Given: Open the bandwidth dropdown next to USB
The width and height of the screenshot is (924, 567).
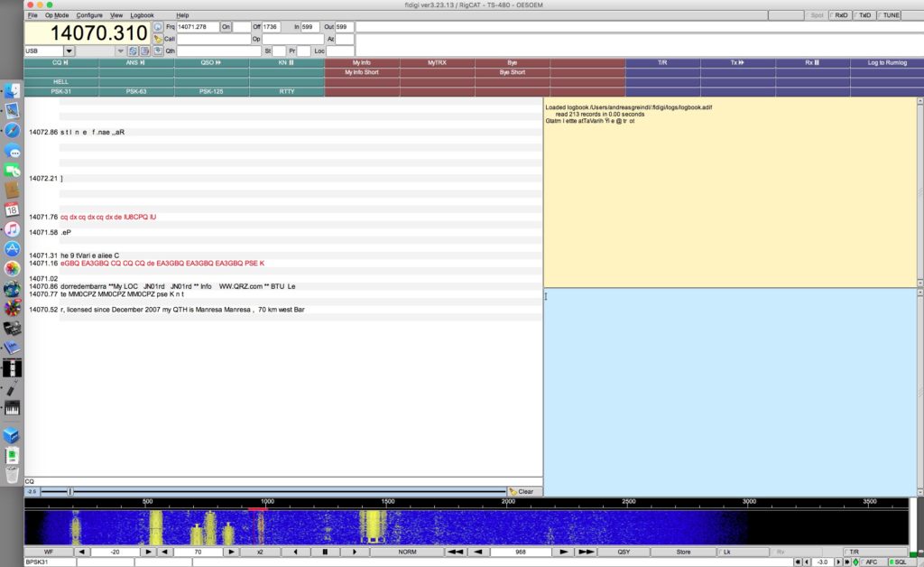Looking at the screenshot, I should 120,51.
